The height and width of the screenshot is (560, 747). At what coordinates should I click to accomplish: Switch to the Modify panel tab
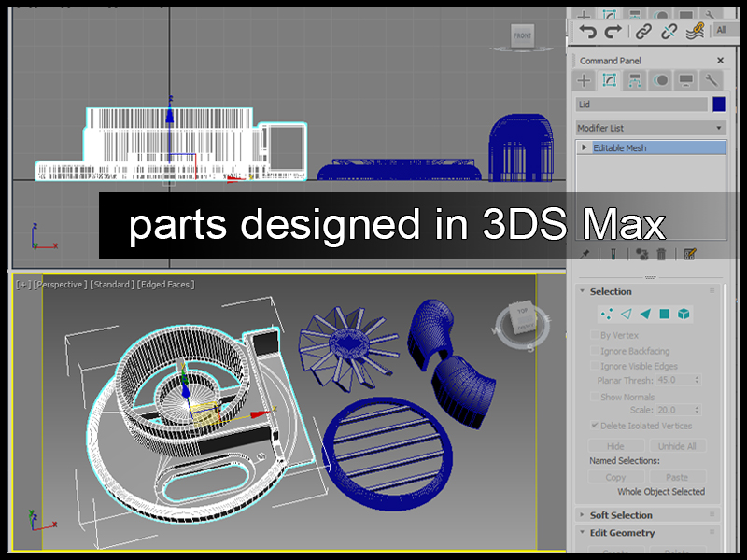coord(610,80)
